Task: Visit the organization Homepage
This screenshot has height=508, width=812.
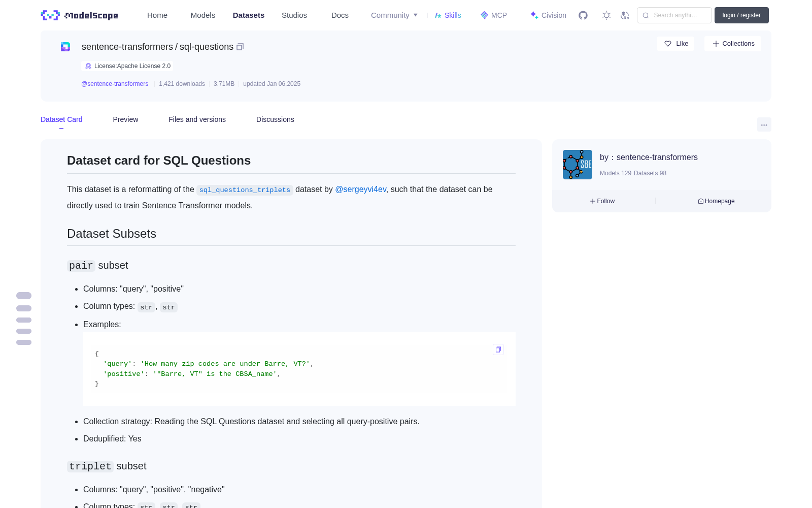Action: 716,201
